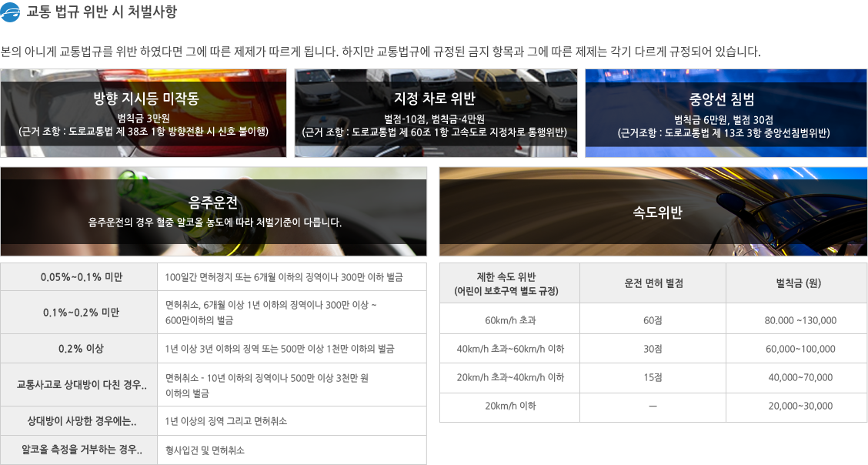The width and height of the screenshot is (868, 465).
Task: Select the 지정 차로 위반 banner image
Action: [435, 113]
